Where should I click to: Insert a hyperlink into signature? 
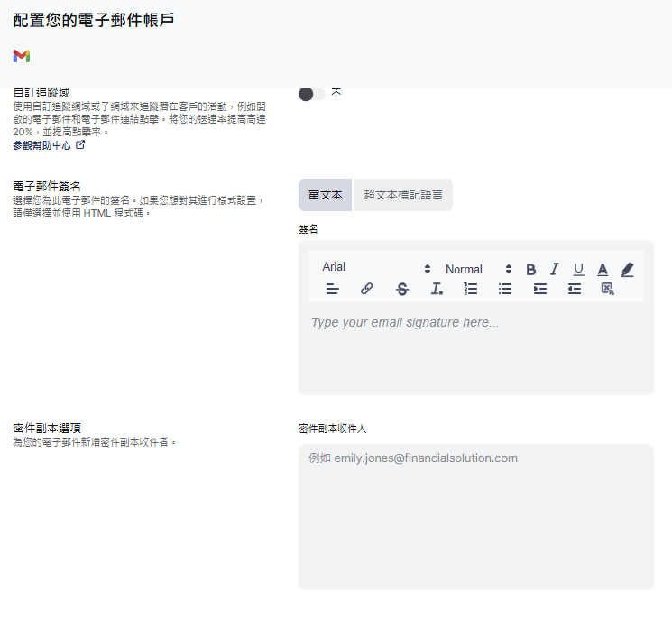click(366, 289)
